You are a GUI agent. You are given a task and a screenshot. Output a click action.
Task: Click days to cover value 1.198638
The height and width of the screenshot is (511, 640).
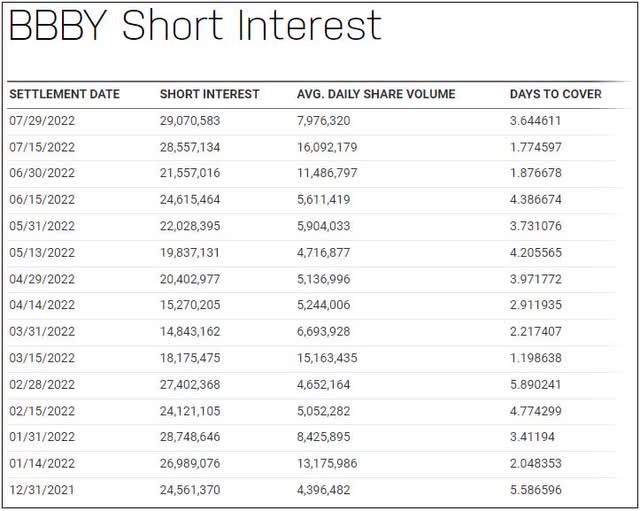point(541,359)
